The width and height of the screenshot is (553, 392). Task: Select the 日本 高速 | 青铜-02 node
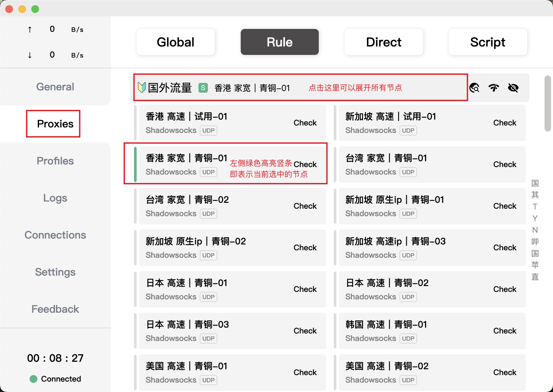[432, 289]
